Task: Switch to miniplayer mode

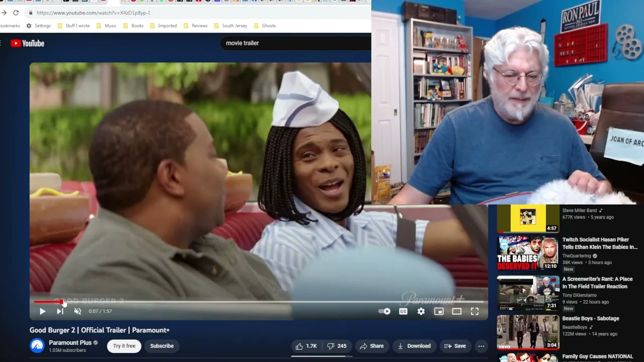Action: tap(439, 311)
